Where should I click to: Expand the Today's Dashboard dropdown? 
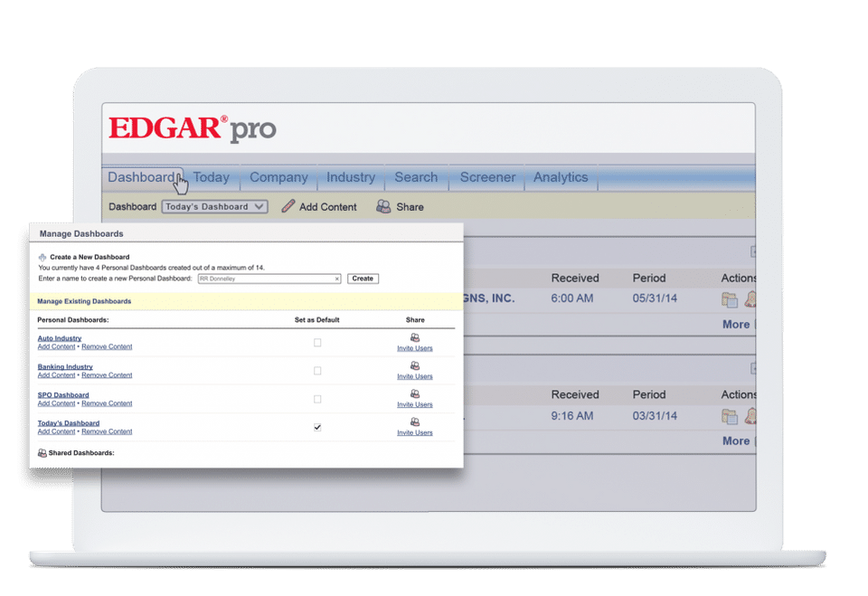point(215,206)
